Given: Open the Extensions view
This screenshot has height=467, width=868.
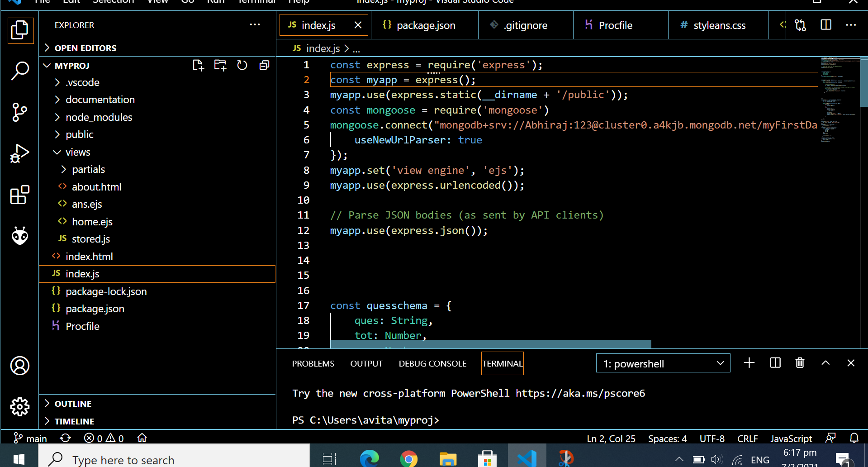Looking at the screenshot, I should 20,195.
